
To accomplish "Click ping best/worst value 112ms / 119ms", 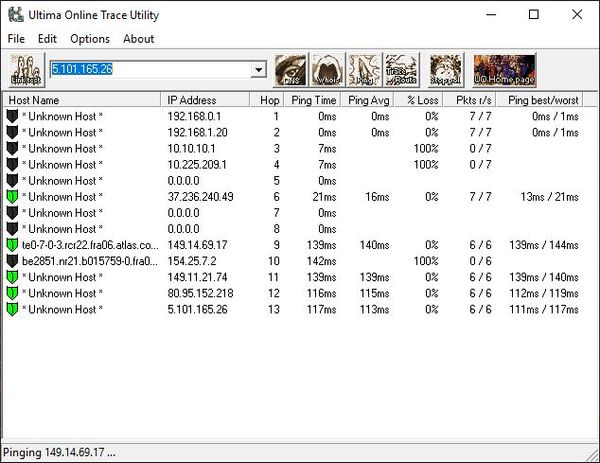I will (x=544, y=293).
